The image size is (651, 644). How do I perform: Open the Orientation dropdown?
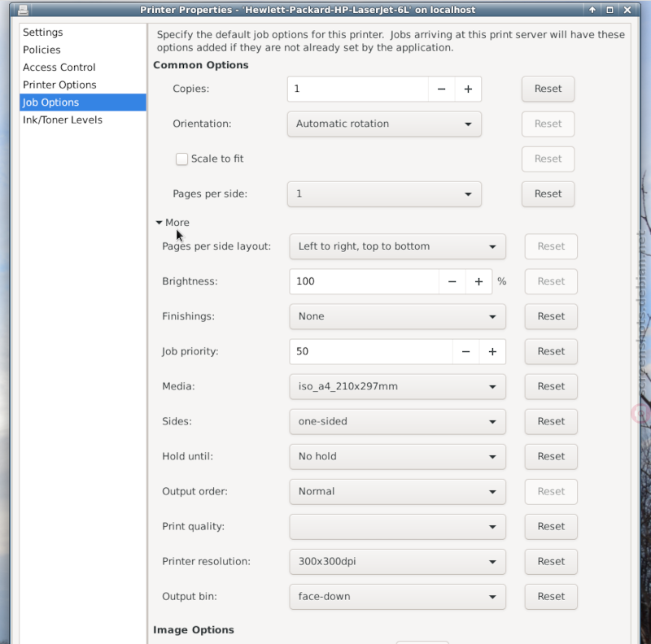[384, 124]
